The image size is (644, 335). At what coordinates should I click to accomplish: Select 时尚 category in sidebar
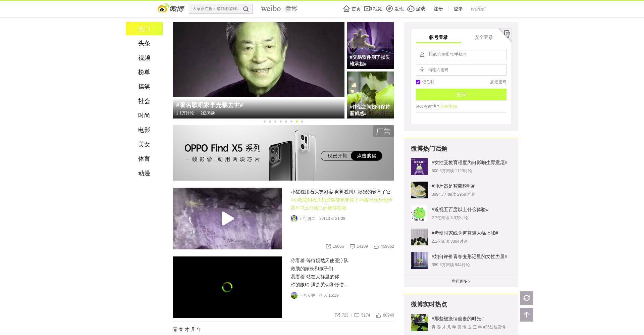(144, 115)
